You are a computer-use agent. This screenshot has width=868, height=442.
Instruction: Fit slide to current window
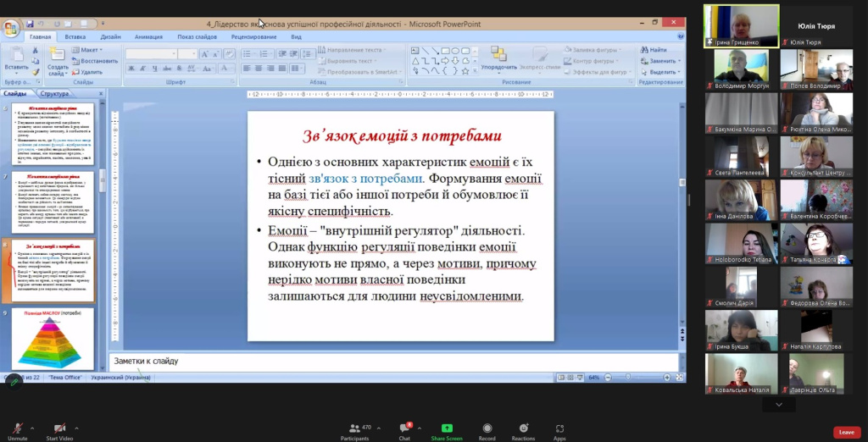click(680, 378)
